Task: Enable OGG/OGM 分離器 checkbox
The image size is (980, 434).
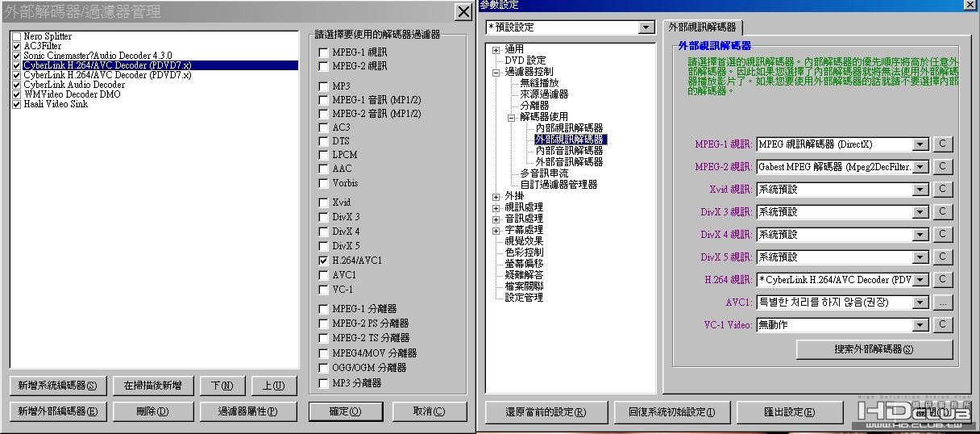Action: coord(324,368)
